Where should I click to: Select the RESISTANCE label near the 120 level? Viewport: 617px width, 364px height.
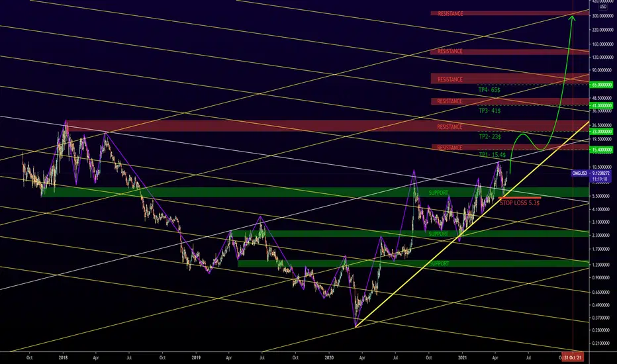tap(450, 52)
